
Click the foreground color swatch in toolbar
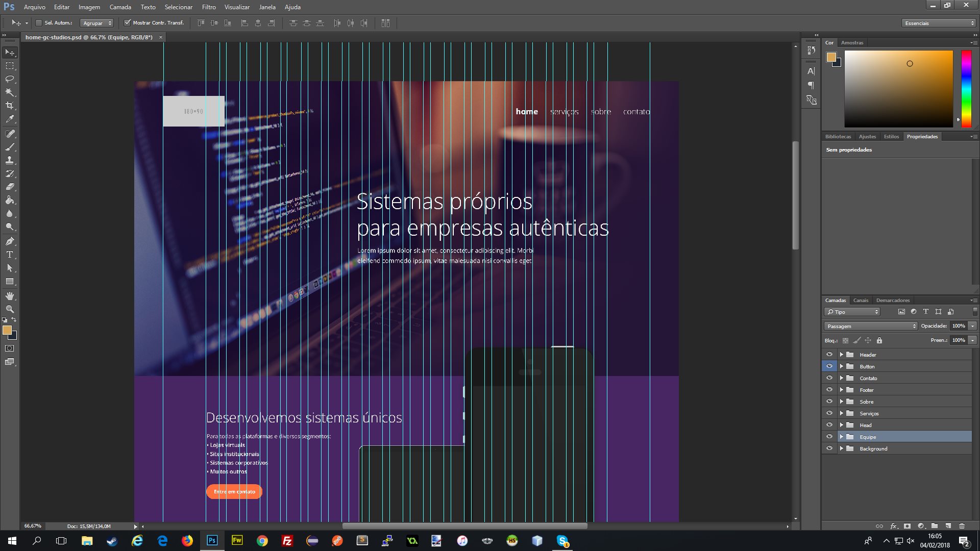(7, 330)
